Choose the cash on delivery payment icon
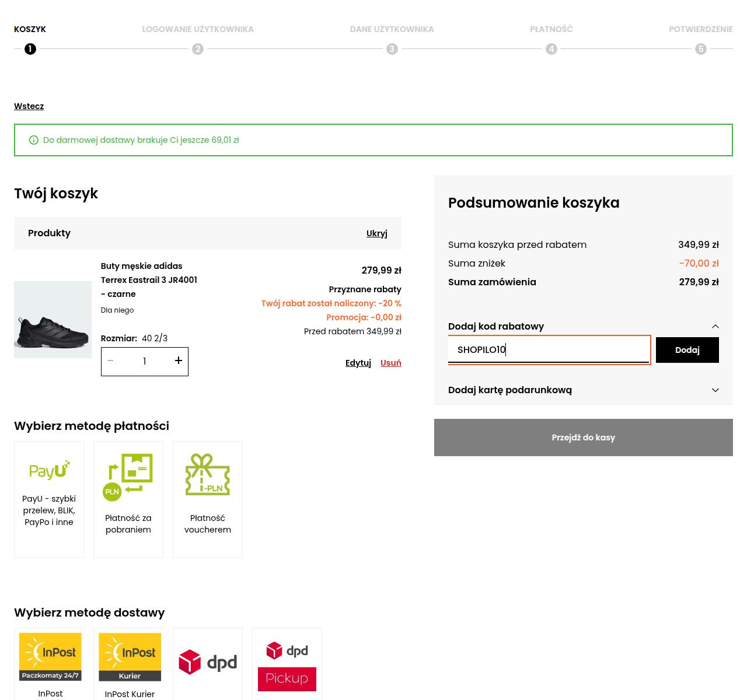The height and width of the screenshot is (700, 747). pos(128,477)
